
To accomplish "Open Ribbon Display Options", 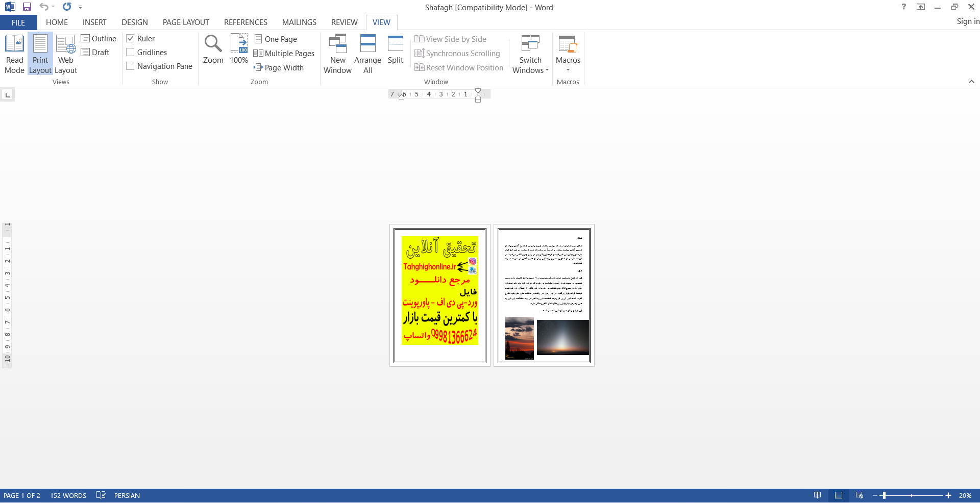I will (921, 7).
